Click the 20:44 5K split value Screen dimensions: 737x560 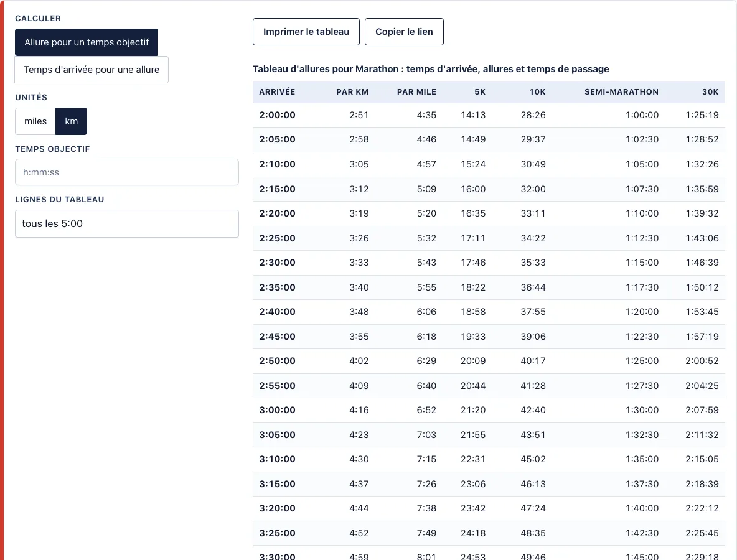(x=473, y=386)
